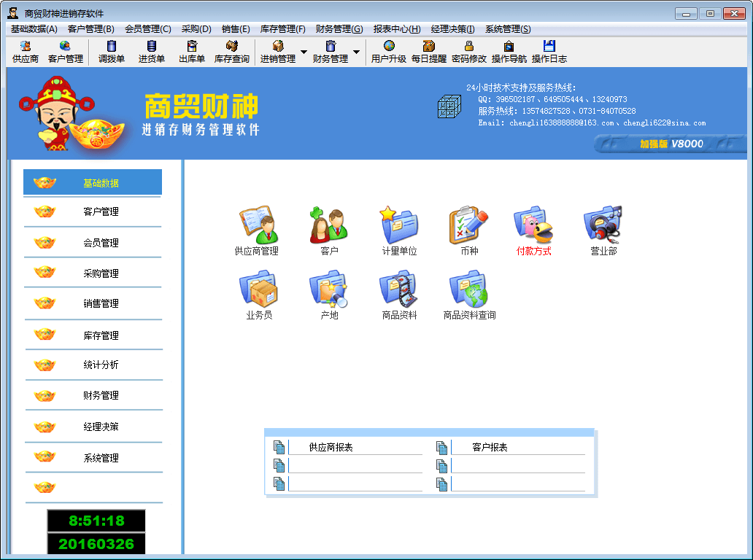This screenshot has height=560, width=753.
Task: Open the 商品资料查询 globe icon
Action: click(469, 289)
